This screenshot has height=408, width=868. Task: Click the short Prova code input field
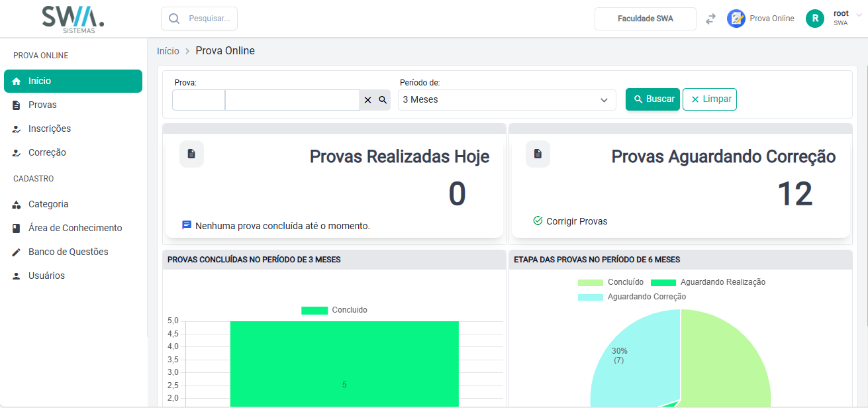(x=199, y=100)
